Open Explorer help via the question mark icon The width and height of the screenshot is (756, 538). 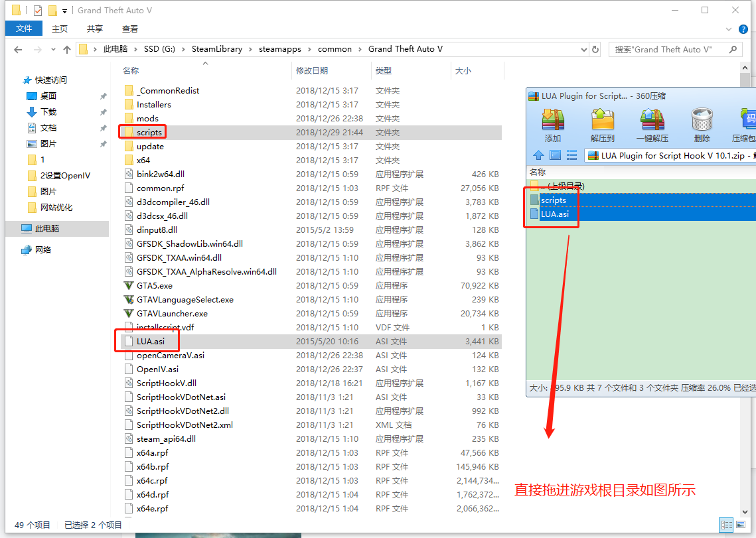point(743,29)
